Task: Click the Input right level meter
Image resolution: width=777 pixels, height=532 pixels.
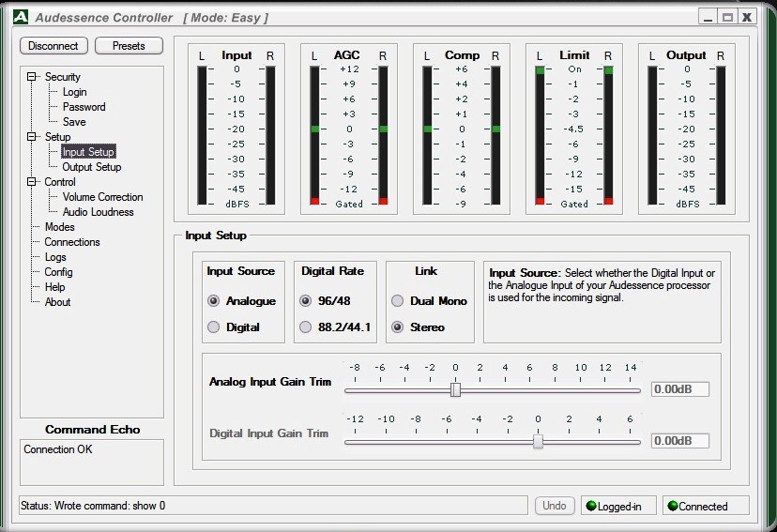Action: 270,135
